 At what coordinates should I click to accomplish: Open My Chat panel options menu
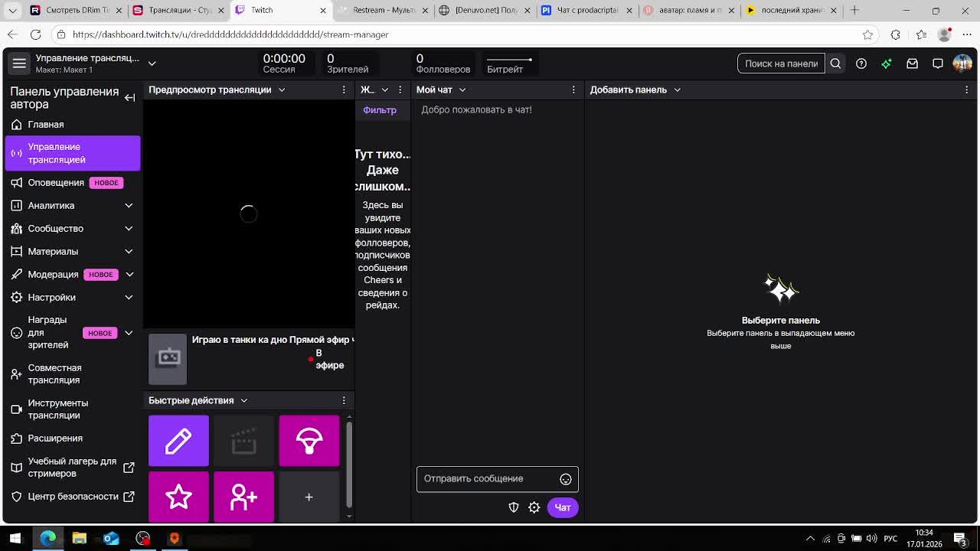[573, 90]
